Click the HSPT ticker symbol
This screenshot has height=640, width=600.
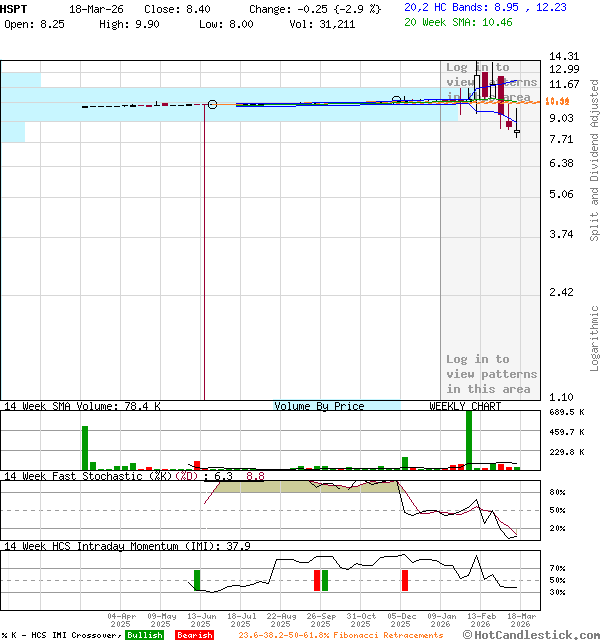point(15,7)
